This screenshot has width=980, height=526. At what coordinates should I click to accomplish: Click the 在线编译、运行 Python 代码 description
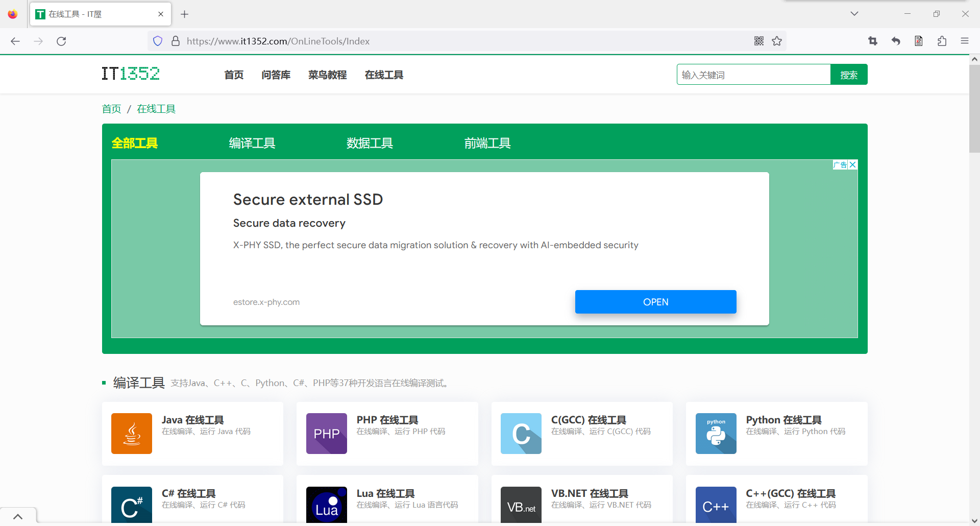coord(796,432)
